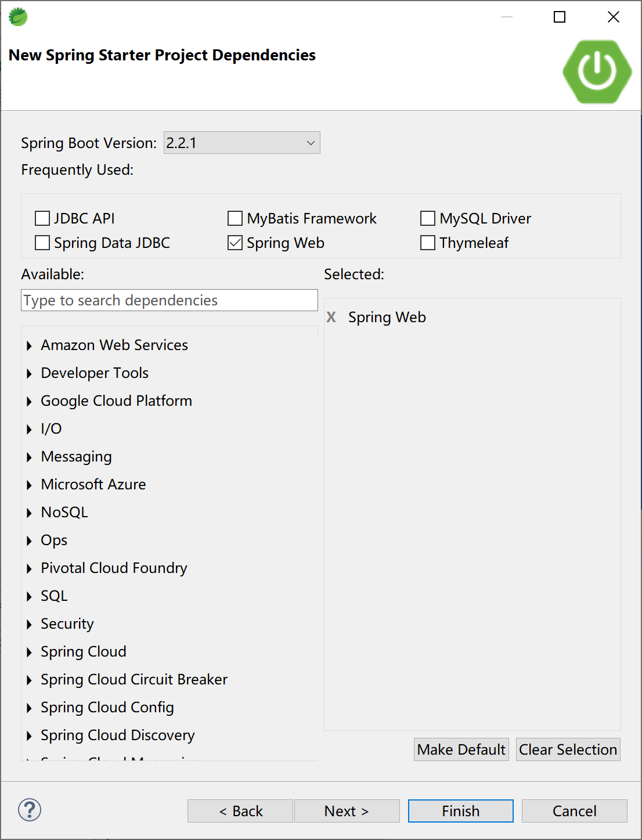This screenshot has height=840, width=642.
Task: Open the Spring Boot Version dropdown
Action: 242,143
